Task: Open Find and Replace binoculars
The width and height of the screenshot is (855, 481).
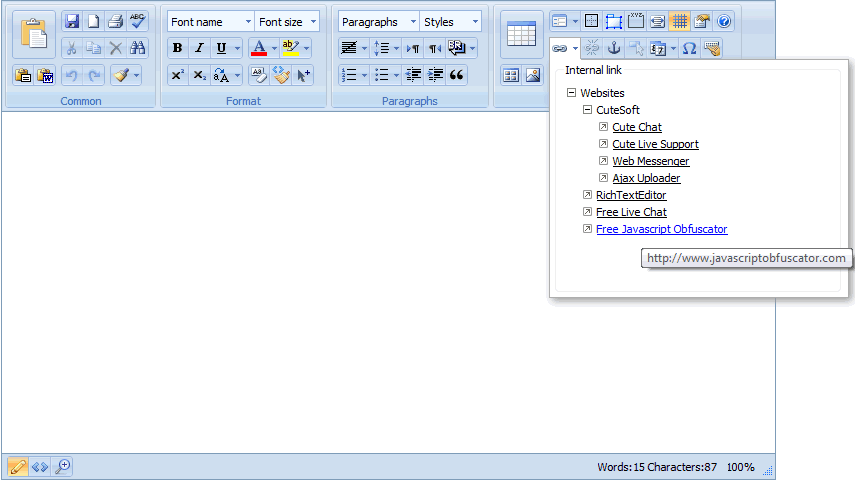Action: point(138,48)
